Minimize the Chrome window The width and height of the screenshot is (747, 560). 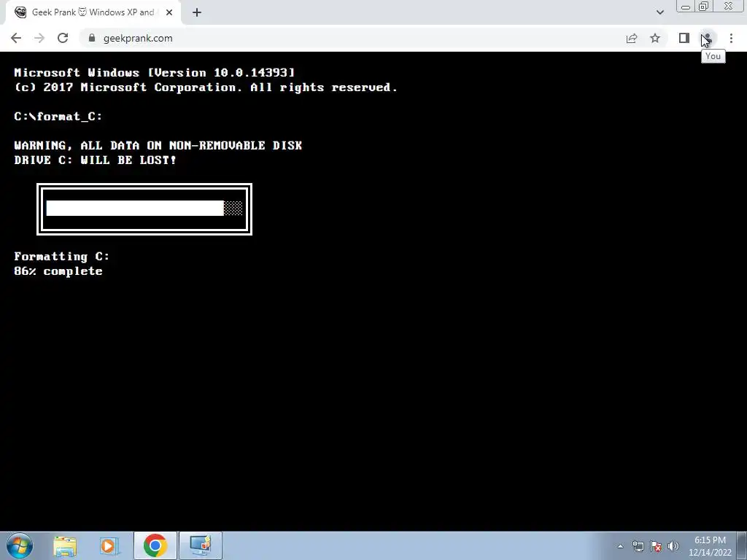pyautogui.click(x=686, y=6)
